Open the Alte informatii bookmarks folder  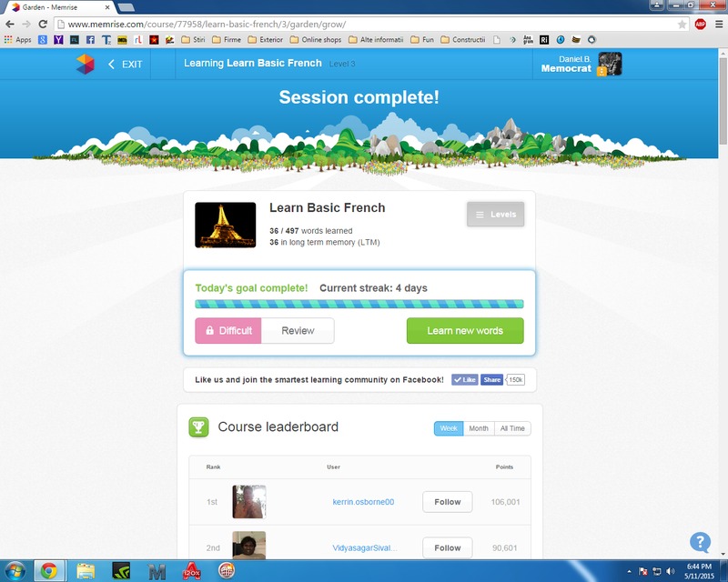[x=376, y=40]
